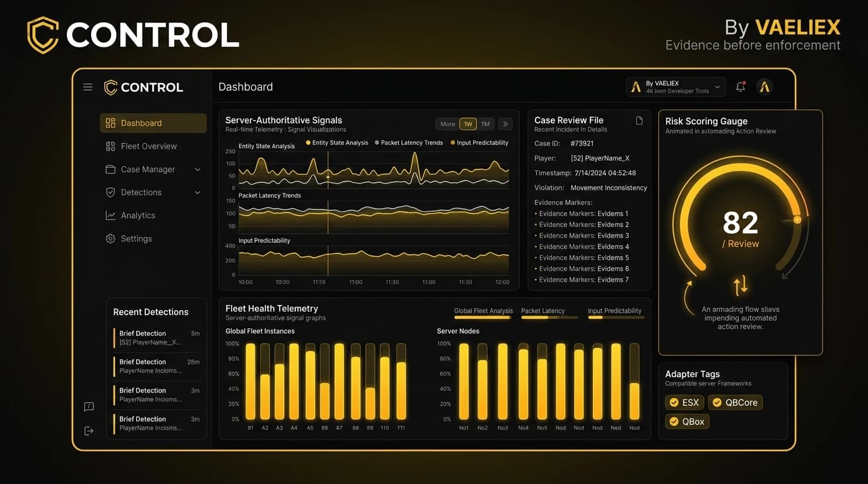Image resolution: width=868 pixels, height=484 pixels.
Task: Click the feedback message icon in sidebar
Action: point(89,406)
